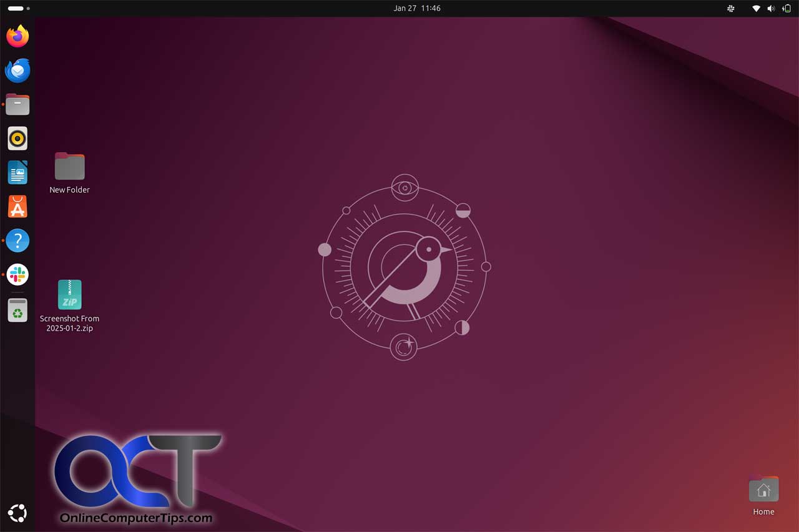Open Slack from the dock
This screenshot has height=532, width=799.
coord(17,274)
